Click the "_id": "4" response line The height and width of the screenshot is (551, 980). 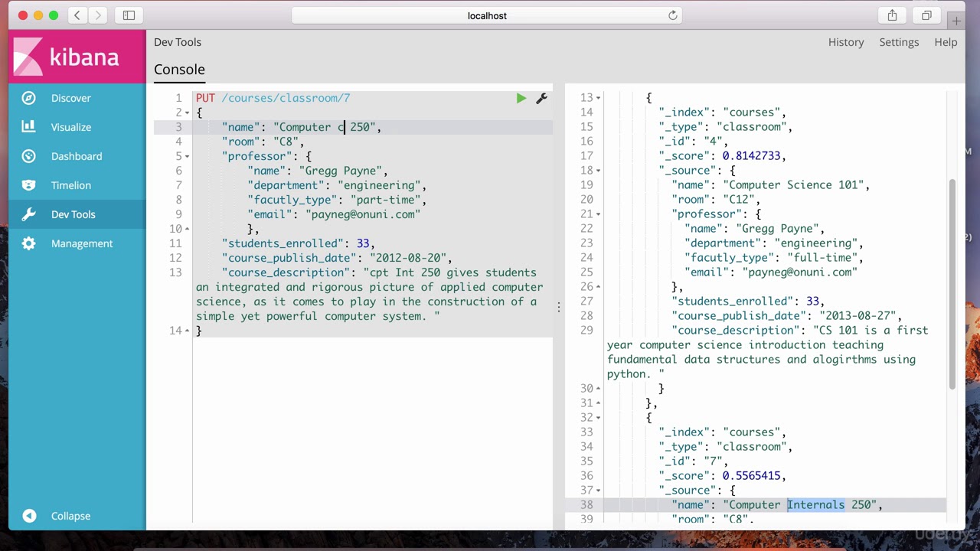click(693, 142)
